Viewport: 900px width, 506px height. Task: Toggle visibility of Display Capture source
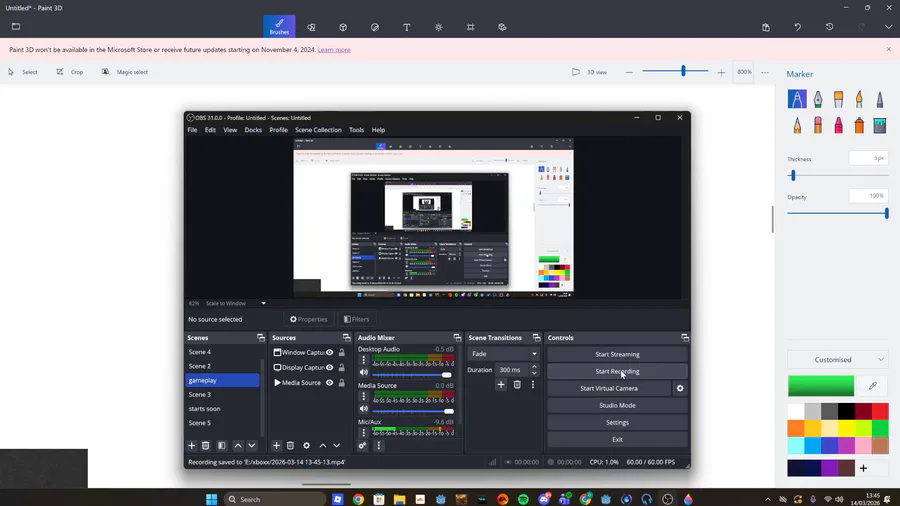[329, 367]
